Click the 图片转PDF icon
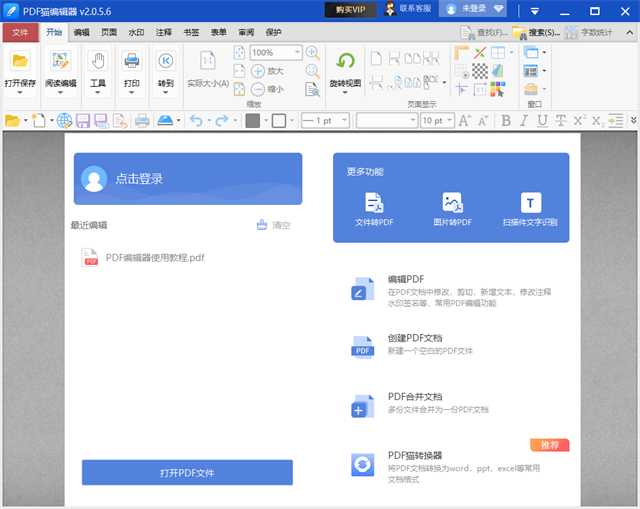The image size is (640, 509). coord(452,202)
